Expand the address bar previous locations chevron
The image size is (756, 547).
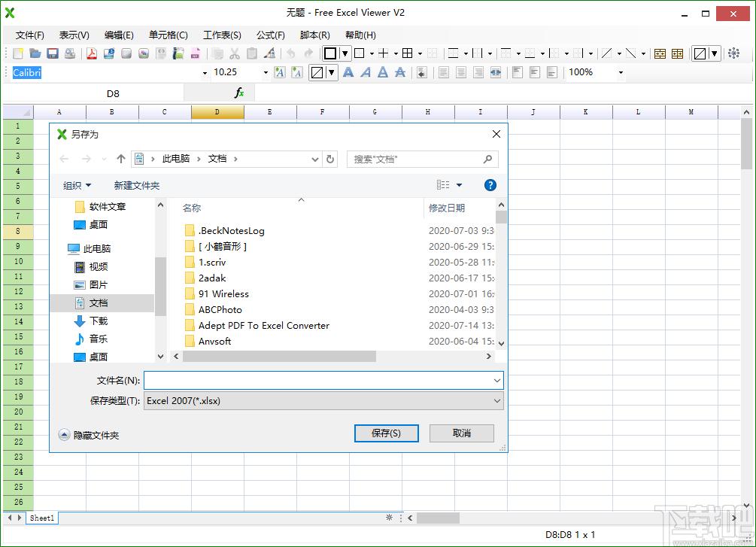(315, 159)
